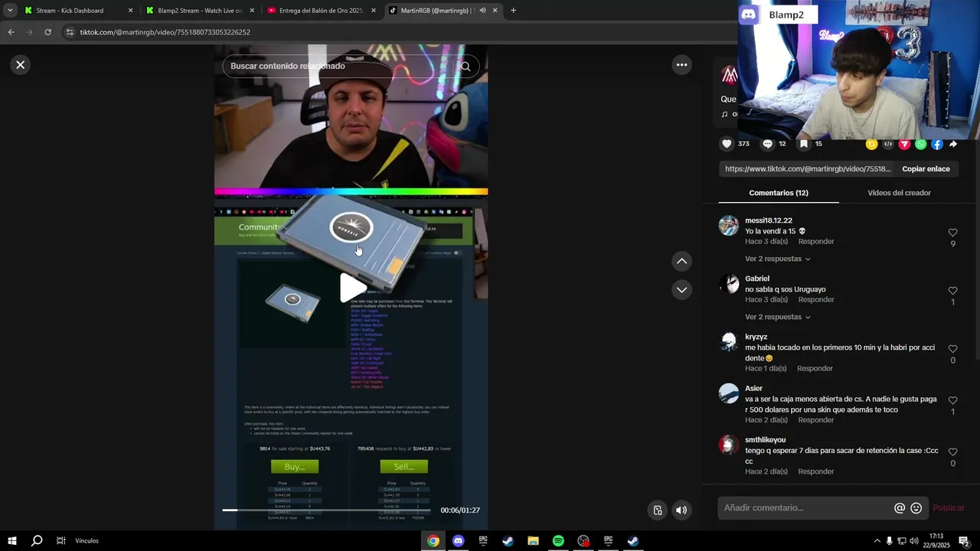Like kryzyz's comment
The image size is (980, 551).
(x=952, y=349)
